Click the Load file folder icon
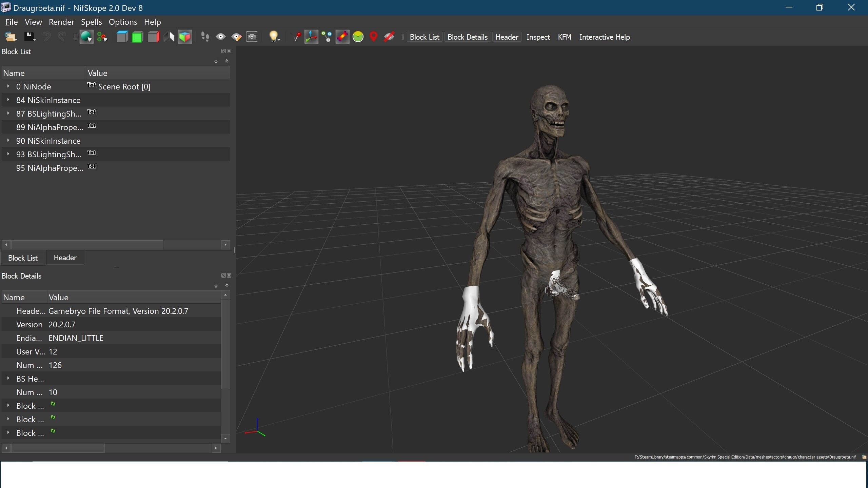 coord(11,37)
